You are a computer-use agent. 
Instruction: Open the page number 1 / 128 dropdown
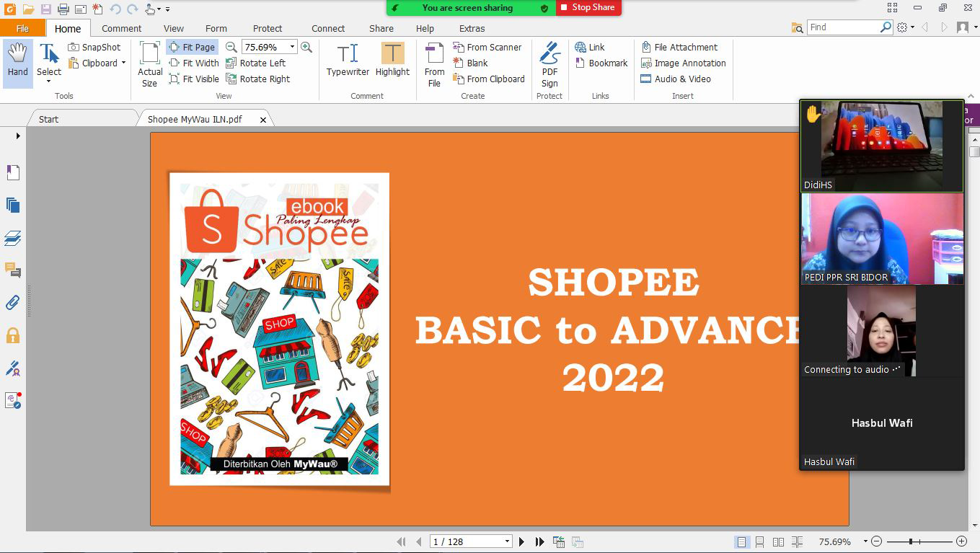(x=507, y=541)
